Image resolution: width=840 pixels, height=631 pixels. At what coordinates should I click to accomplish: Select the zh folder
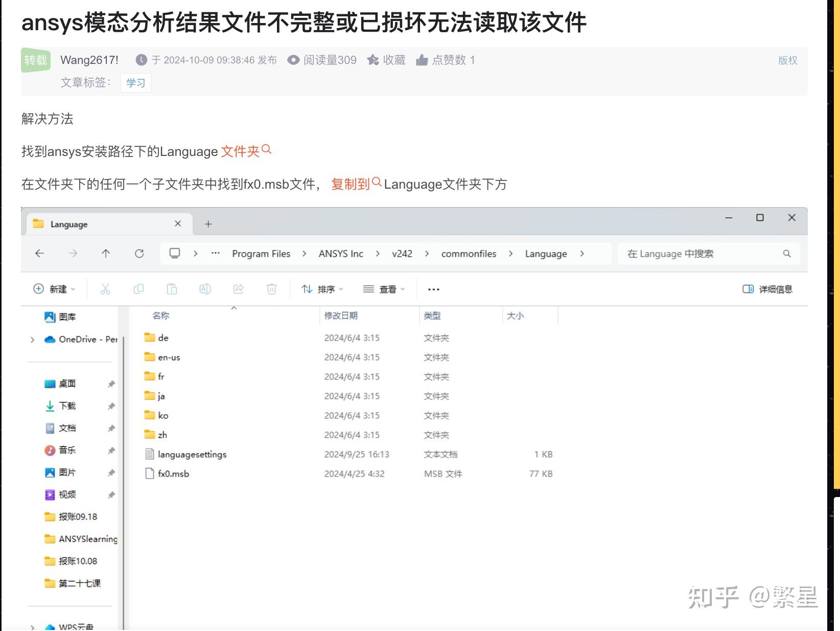tap(156, 435)
